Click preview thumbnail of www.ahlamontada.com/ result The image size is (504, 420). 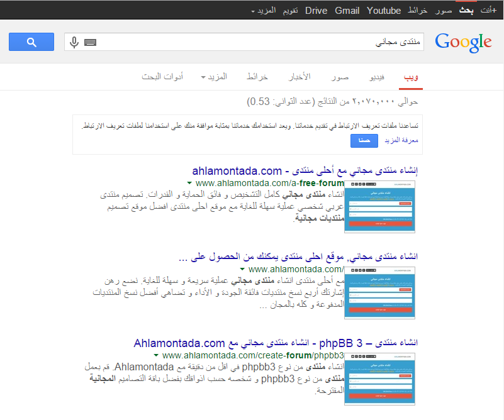click(379, 292)
